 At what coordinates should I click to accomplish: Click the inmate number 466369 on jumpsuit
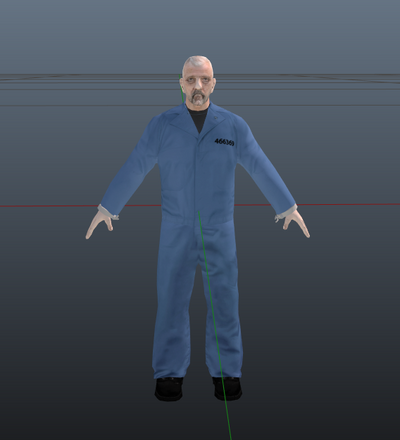pos(224,142)
